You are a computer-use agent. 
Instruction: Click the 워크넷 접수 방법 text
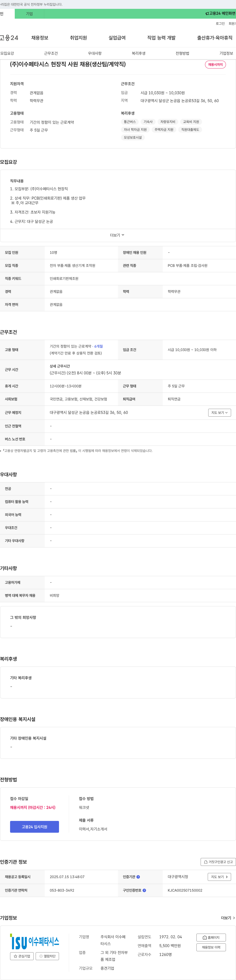(84, 807)
